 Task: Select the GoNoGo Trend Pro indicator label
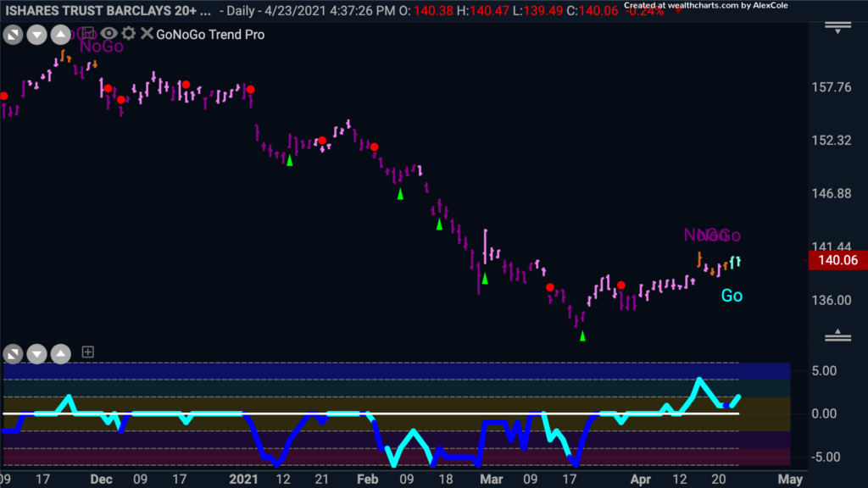pyautogui.click(x=210, y=34)
